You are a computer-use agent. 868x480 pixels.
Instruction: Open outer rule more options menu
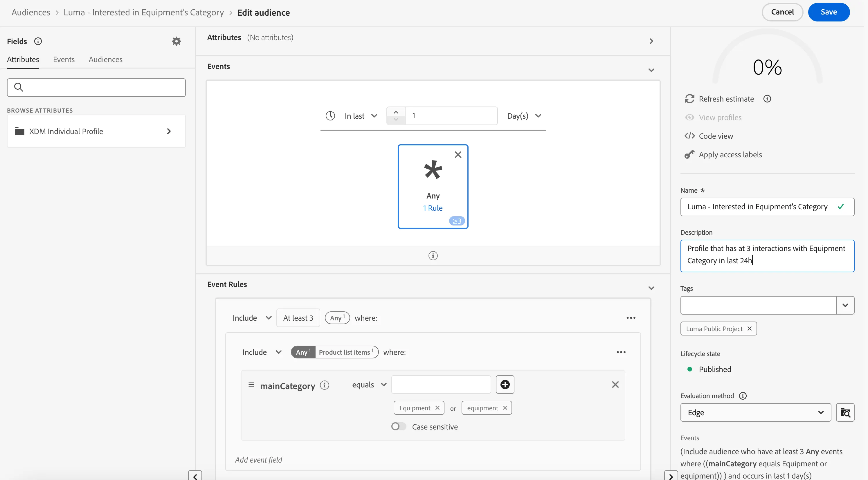point(631,318)
